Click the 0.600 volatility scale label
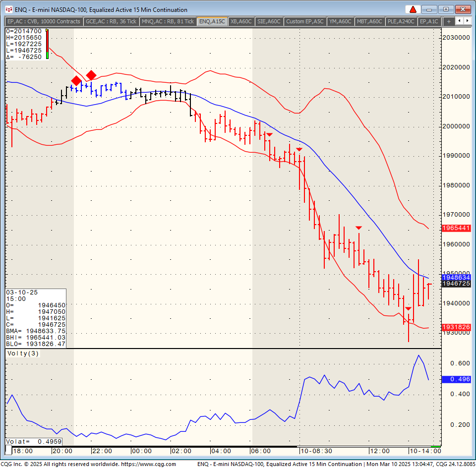 pyautogui.click(x=460, y=363)
